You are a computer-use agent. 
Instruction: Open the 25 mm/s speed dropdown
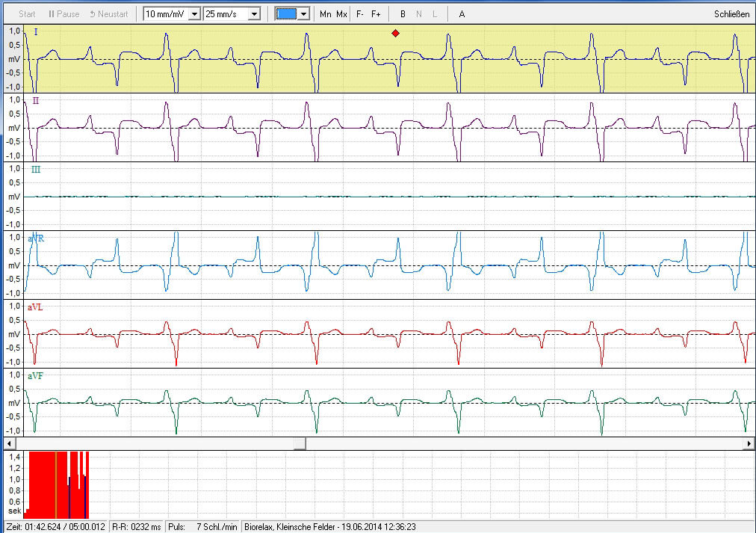(254, 14)
